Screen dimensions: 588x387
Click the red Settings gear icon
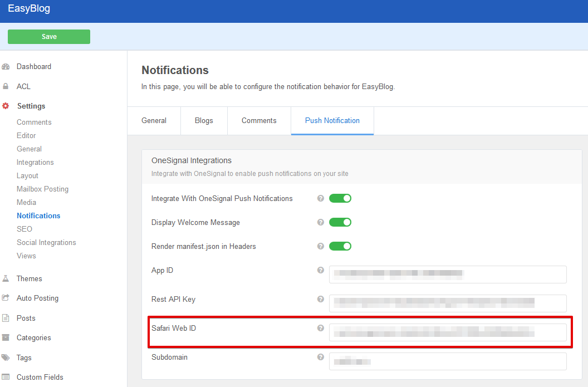[6, 106]
